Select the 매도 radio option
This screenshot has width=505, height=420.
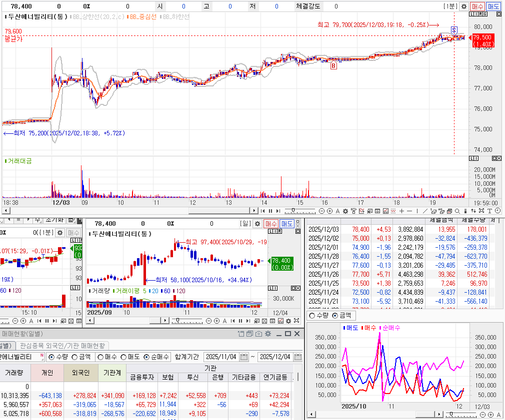point(123,357)
